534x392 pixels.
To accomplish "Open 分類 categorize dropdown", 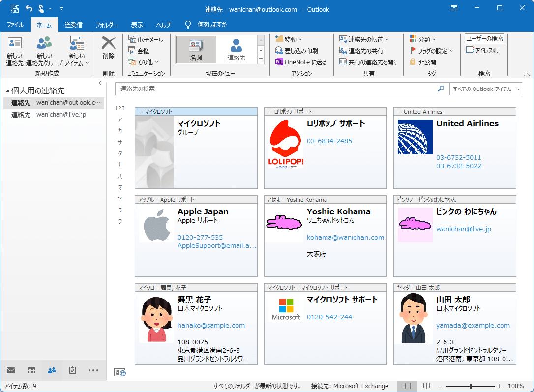I will (x=423, y=39).
